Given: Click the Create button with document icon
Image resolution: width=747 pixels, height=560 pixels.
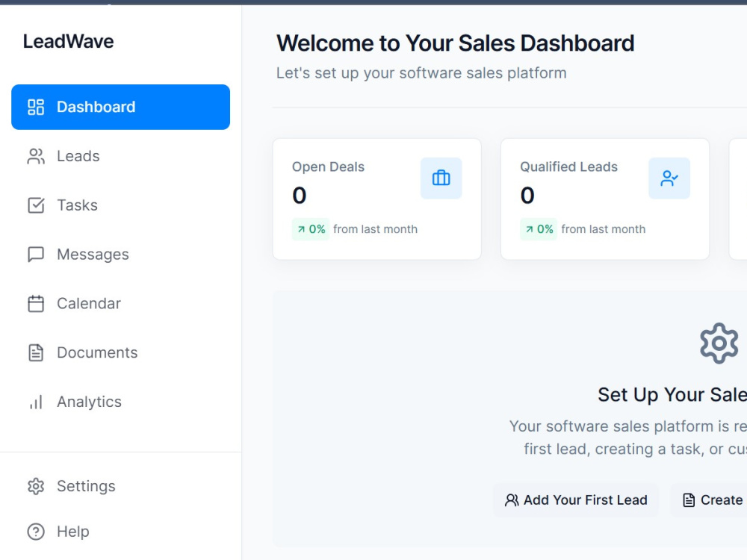Looking at the screenshot, I should [x=709, y=500].
